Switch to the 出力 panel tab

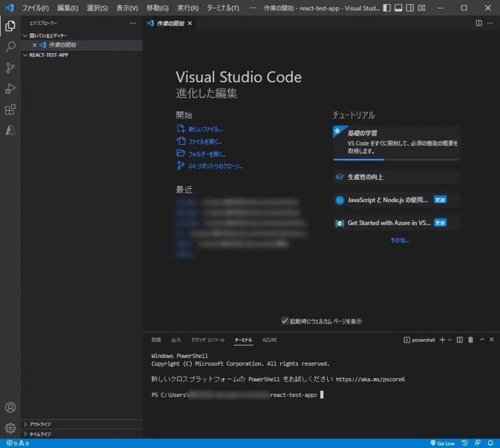click(176, 340)
